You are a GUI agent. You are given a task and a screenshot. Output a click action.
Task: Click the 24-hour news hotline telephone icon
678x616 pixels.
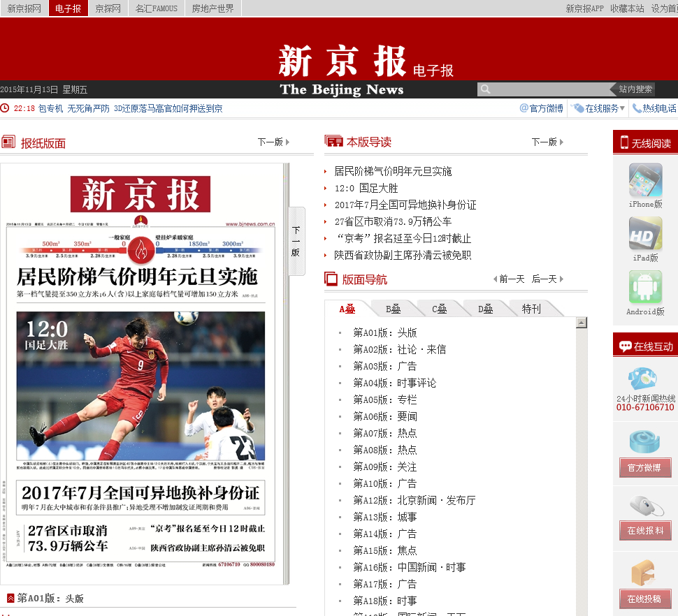[643, 379]
